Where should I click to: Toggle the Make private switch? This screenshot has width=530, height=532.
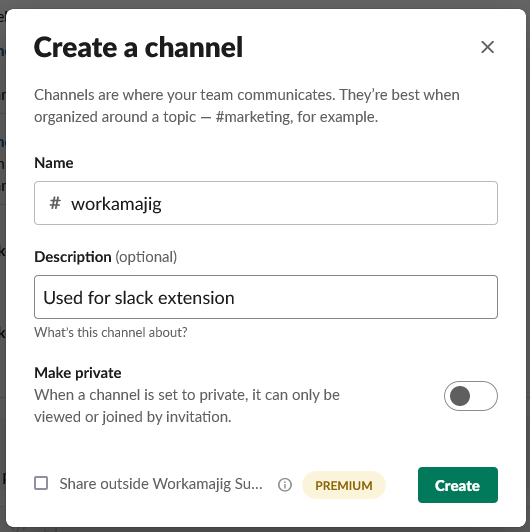click(x=471, y=396)
